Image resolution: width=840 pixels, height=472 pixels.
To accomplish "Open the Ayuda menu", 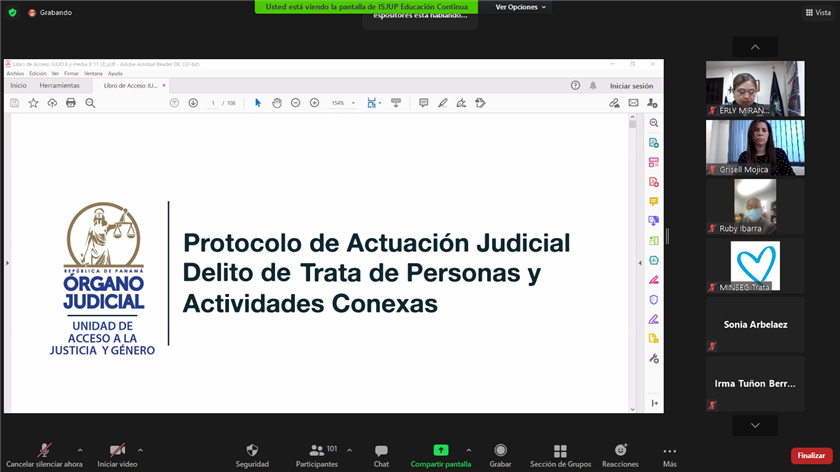I will [x=115, y=73].
